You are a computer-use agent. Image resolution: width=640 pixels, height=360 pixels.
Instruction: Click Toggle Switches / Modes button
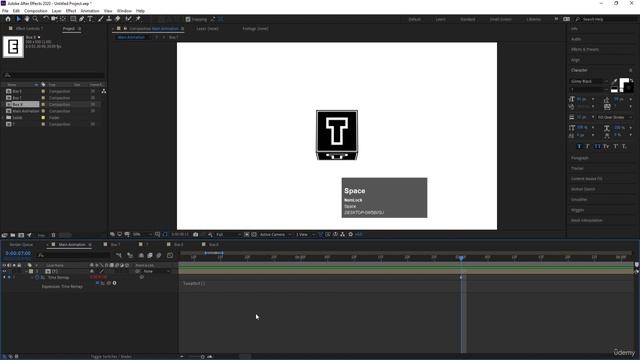click(111, 357)
